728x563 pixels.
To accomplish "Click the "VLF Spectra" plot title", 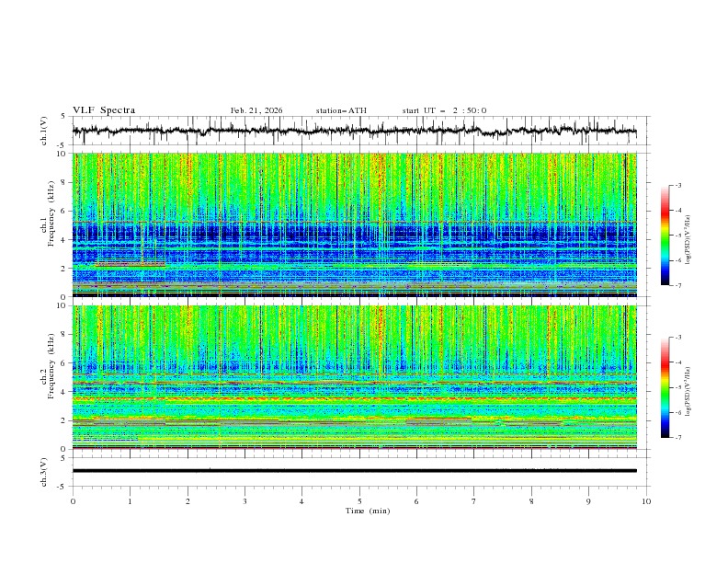I will click(x=104, y=110).
